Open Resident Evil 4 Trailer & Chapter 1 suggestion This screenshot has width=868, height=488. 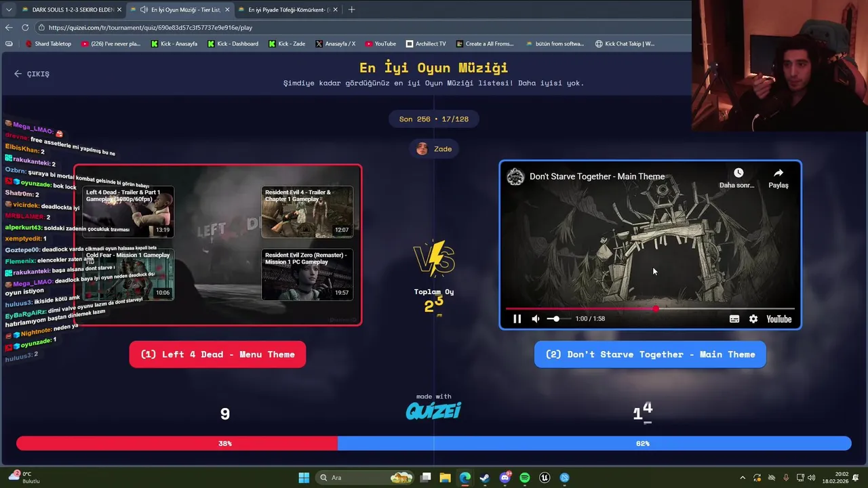click(307, 212)
